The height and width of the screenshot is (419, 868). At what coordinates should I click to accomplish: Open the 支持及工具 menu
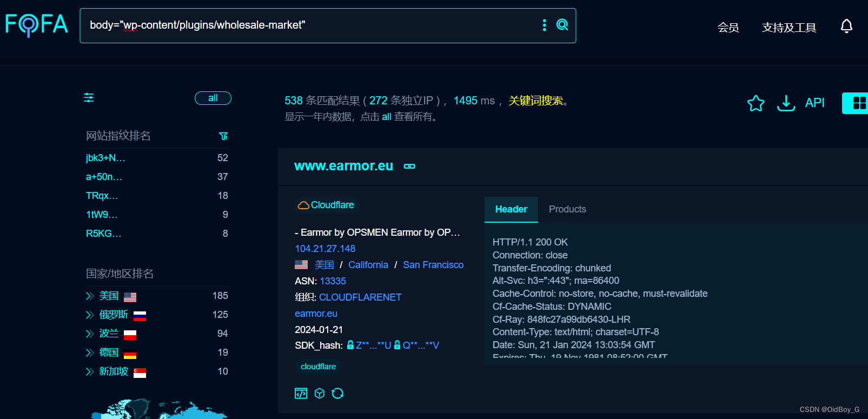click(x=789, y=28)
